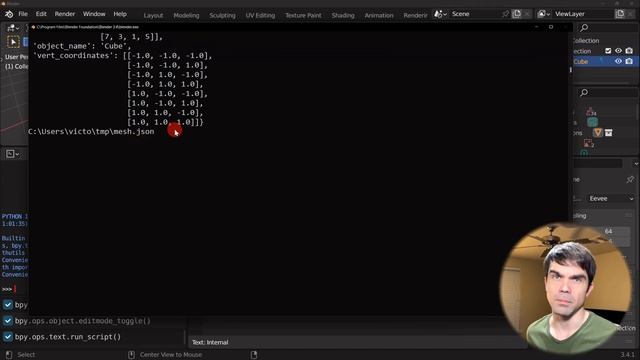
Task: Click the left mouse icon in status bar
Action: pos(9,355)
